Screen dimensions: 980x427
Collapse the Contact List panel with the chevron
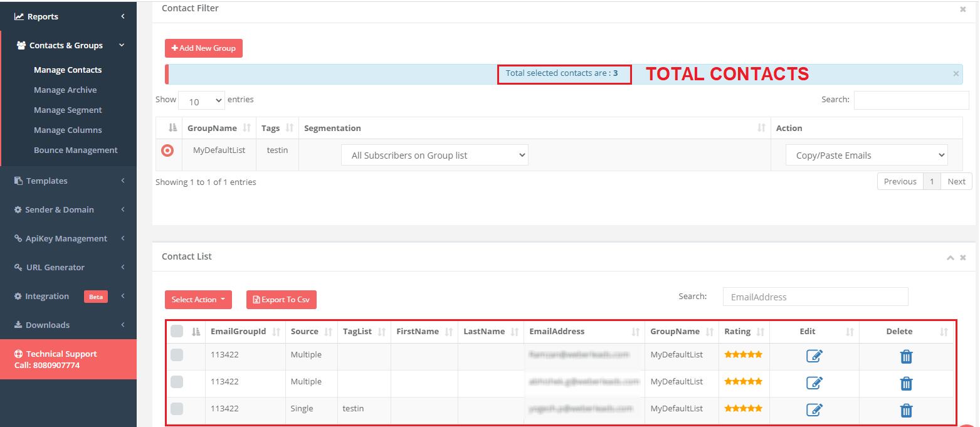pos(951,258)
